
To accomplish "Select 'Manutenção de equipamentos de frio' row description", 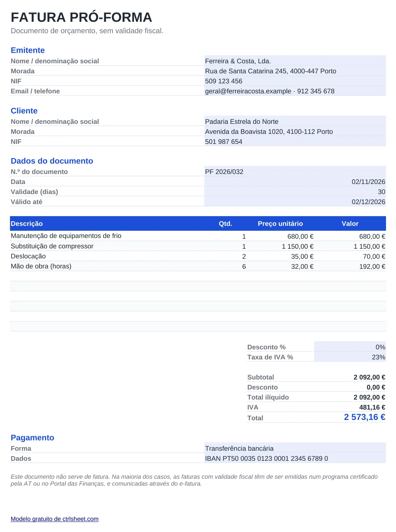I will tap(66, 236).
